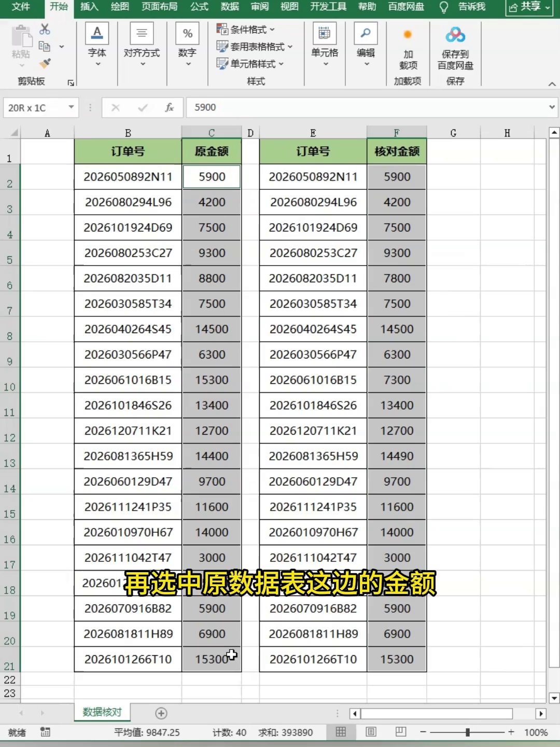560x747 pixels.
Task: Click the Format Painter brush icon
Action: coord(45,63)
